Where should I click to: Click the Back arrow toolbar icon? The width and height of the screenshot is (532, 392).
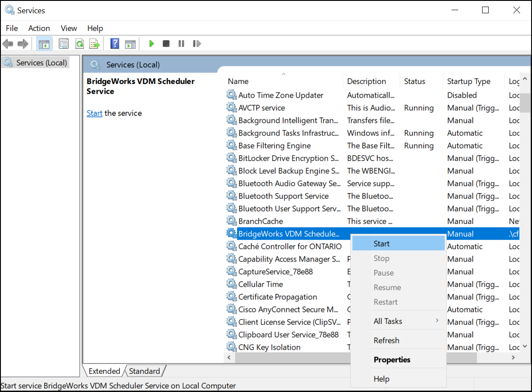tap(8, 44)
